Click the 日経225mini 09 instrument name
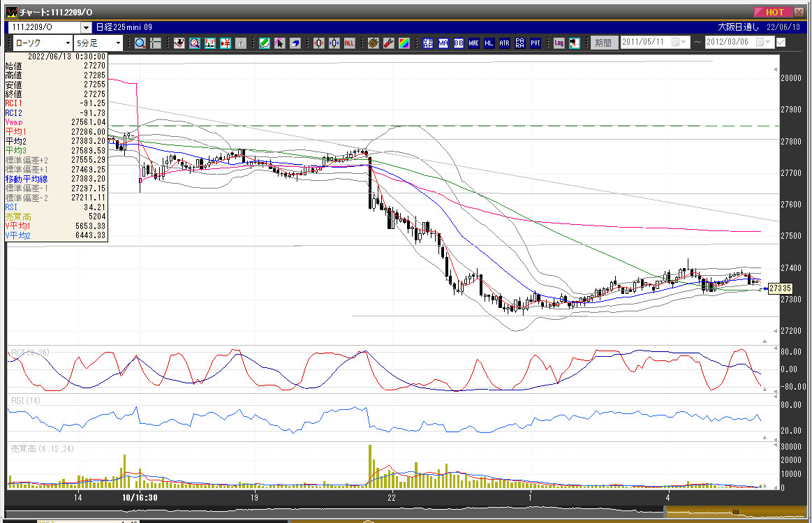 coord(124,27)
